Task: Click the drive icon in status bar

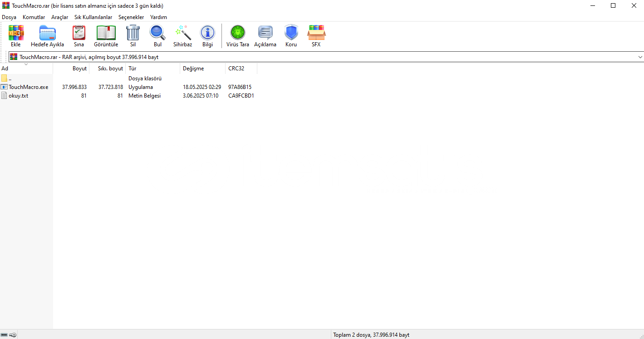Action: coord(4,335)
